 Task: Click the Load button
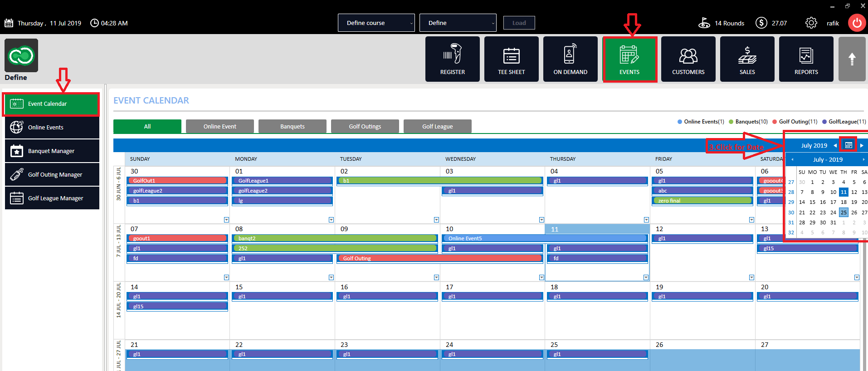click(519, 23)
